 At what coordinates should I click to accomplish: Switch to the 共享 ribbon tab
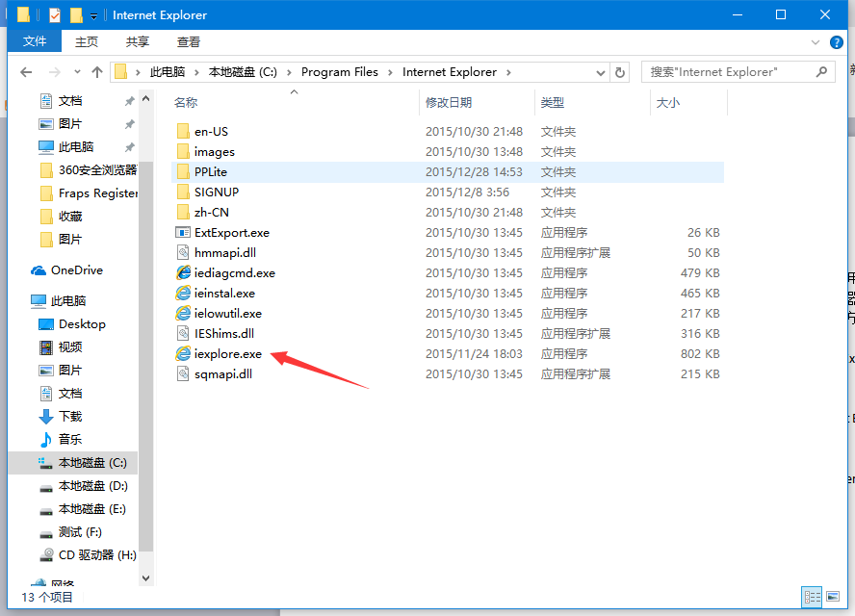point(138,41)
